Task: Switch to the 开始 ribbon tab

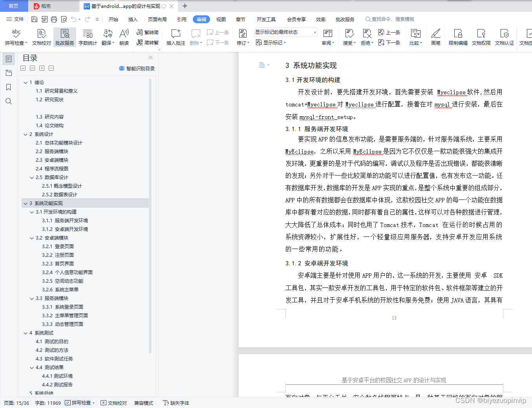Action: (x=113, y=19)
